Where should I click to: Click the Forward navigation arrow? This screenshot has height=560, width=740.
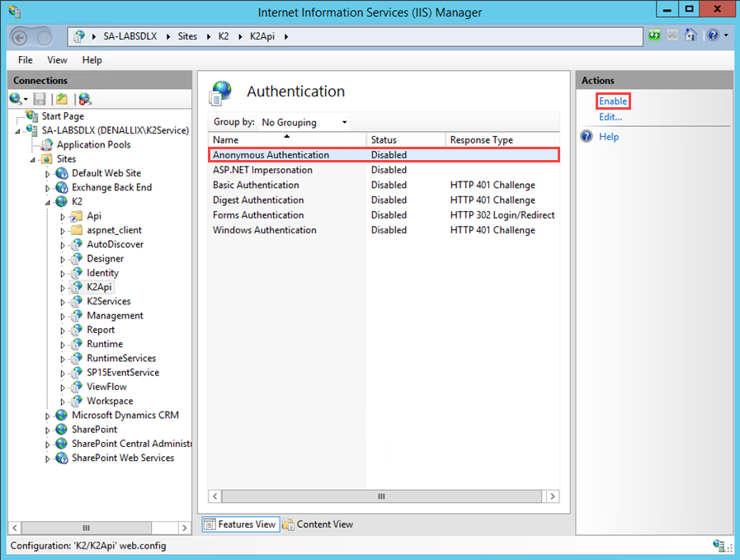[x=45, y=37]
